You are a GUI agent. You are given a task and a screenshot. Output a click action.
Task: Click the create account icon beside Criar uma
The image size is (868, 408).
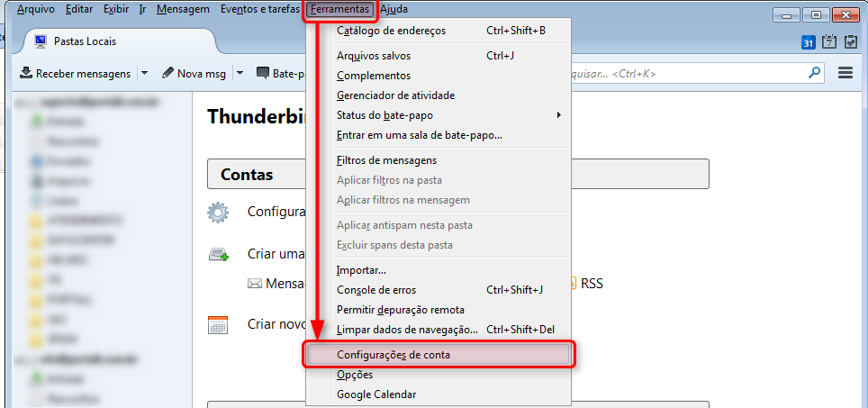pyautogui.click(x=218, y=255)
